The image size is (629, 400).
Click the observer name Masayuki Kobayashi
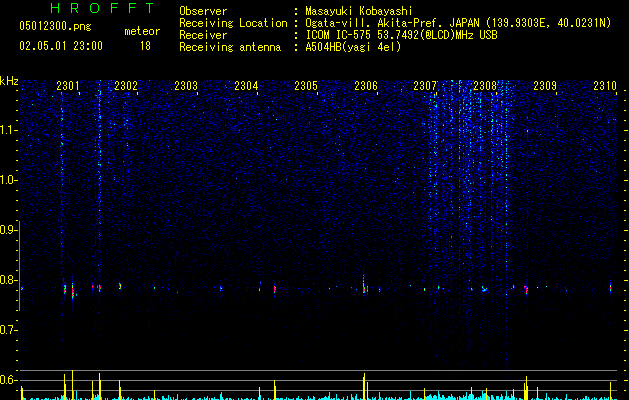pyautogui.click(x=359, y=11)
